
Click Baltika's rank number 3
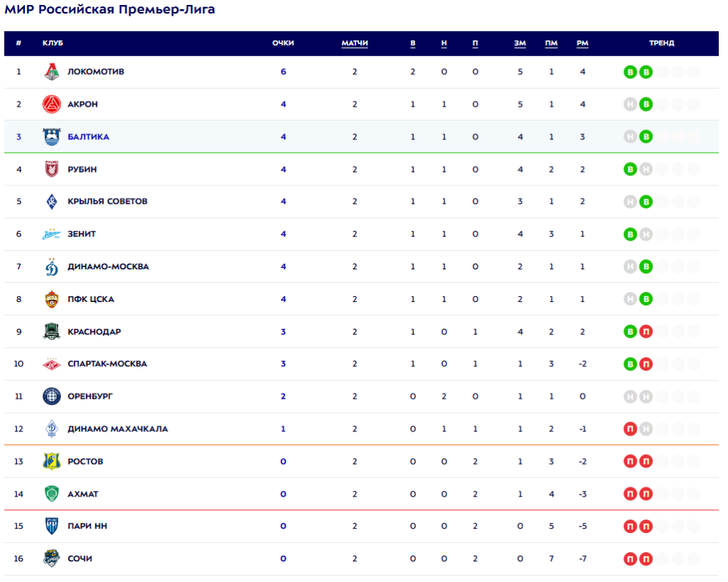pyautogui.click(x=18, y=137)
